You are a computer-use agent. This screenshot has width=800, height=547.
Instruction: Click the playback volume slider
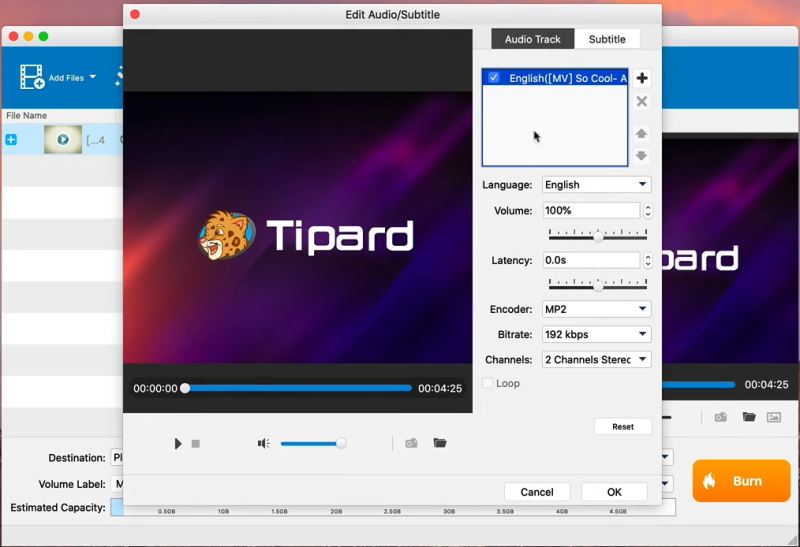313,443
